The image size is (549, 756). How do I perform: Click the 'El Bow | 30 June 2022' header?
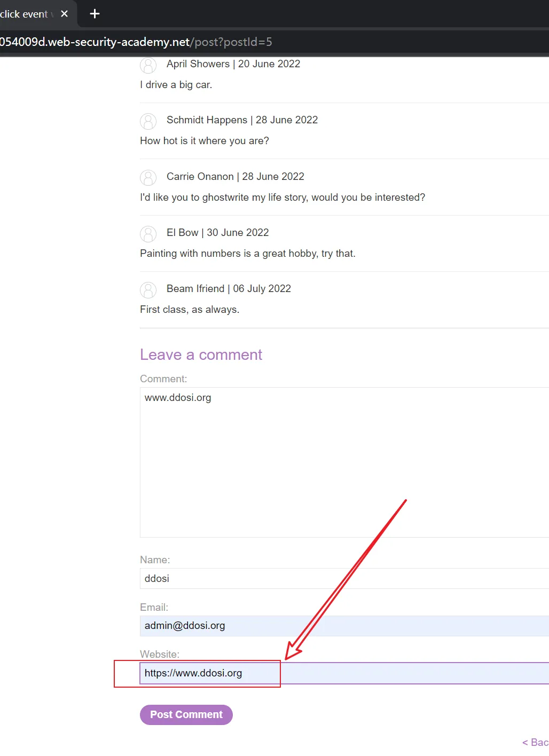click(x=218, y=233)
